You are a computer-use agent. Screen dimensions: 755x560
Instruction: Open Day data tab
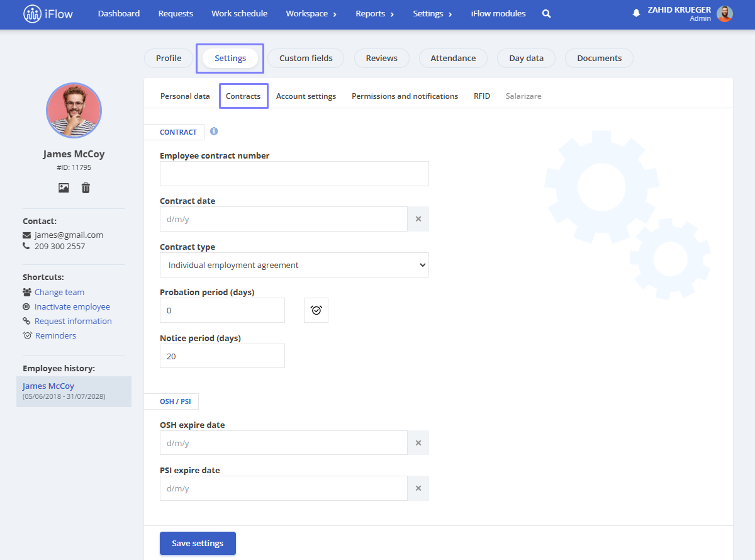click(526, 58)
